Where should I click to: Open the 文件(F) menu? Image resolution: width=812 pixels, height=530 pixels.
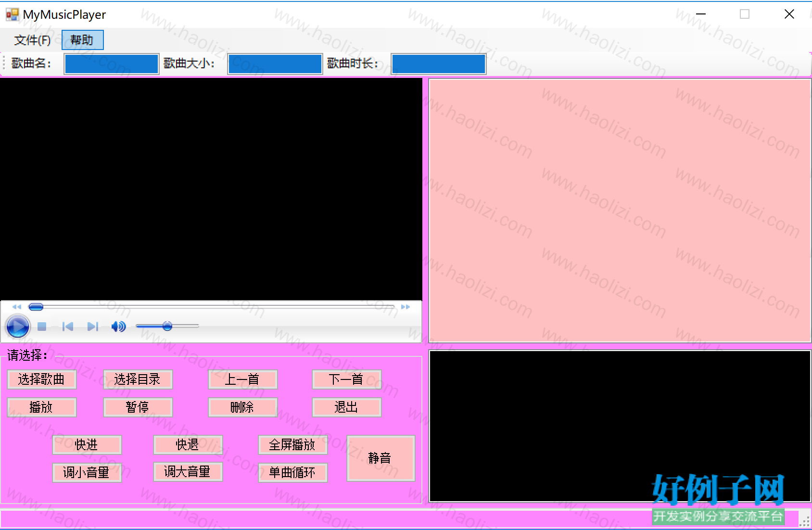32,40
